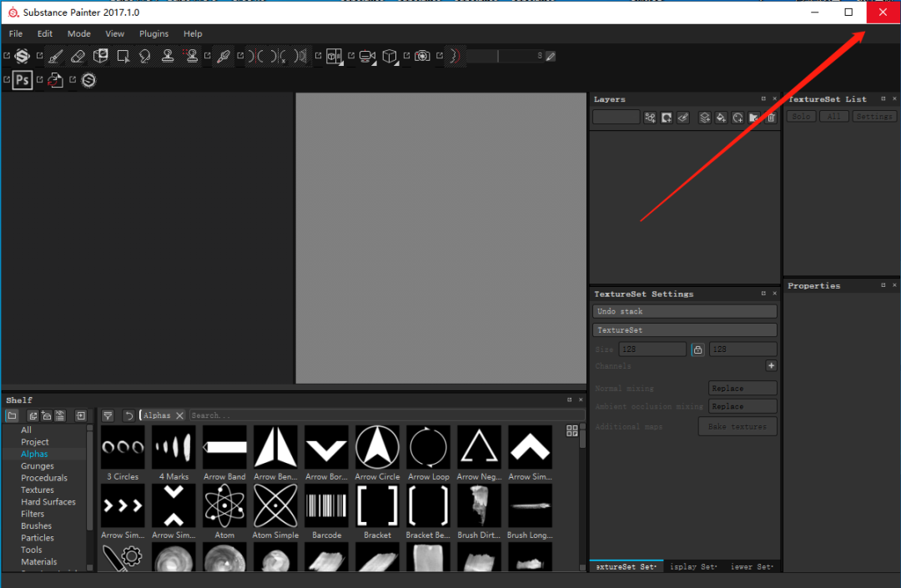Viewport: 901px width, 588px height.
Task: Open the Normal mixing Replace dropdown
Action: pos(743,388)
